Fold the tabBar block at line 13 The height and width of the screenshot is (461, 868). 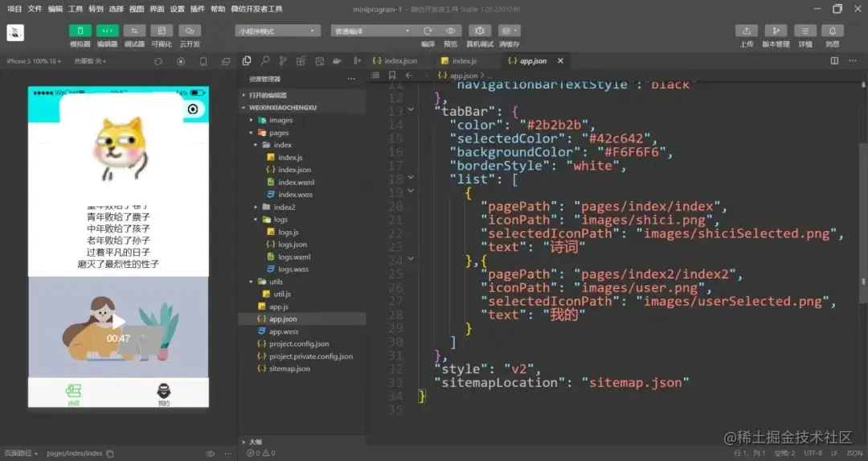(411, 109)
